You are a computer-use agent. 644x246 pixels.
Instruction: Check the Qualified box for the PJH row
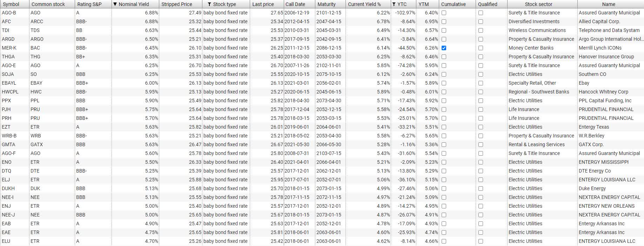pos(481,109)
